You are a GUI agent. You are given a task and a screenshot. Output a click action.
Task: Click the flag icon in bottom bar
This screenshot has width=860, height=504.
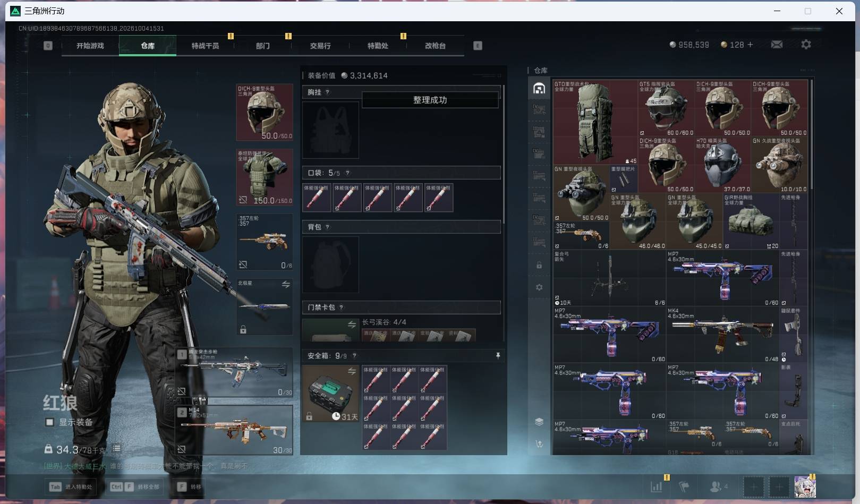[x=684, y=486]
